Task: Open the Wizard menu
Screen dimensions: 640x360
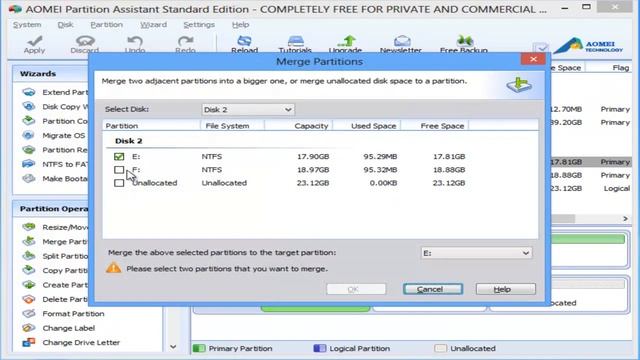Action: (x=153, y=25)
